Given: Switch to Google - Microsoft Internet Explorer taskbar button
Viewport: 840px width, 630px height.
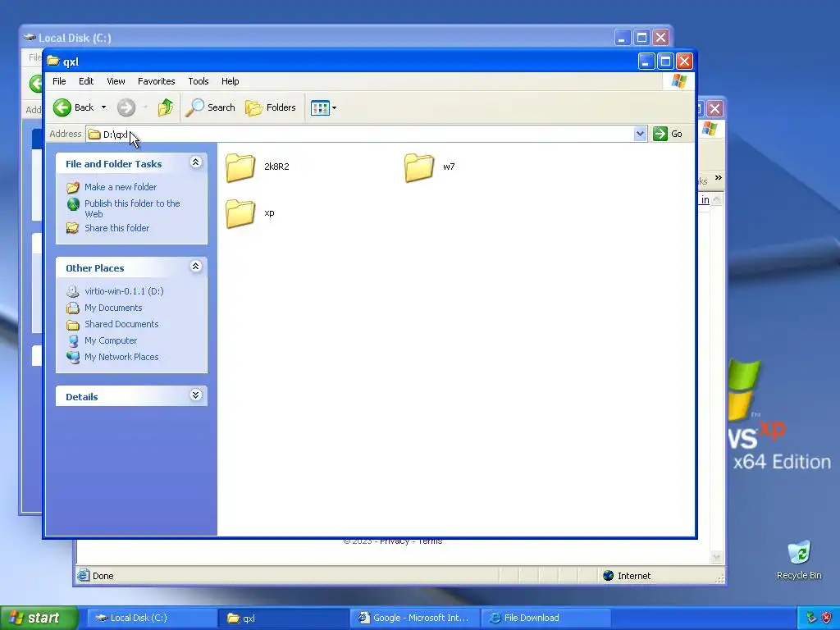Looking at the screenshot, I should point(414,619).
